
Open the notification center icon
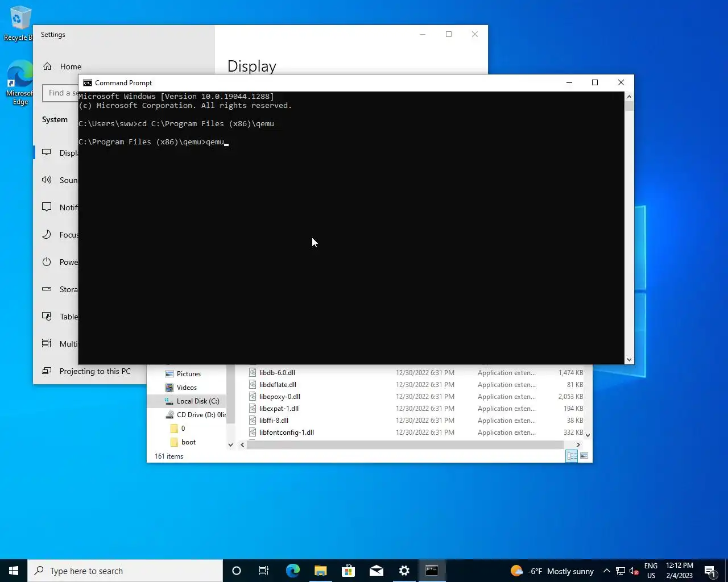[x=710, y=571]
